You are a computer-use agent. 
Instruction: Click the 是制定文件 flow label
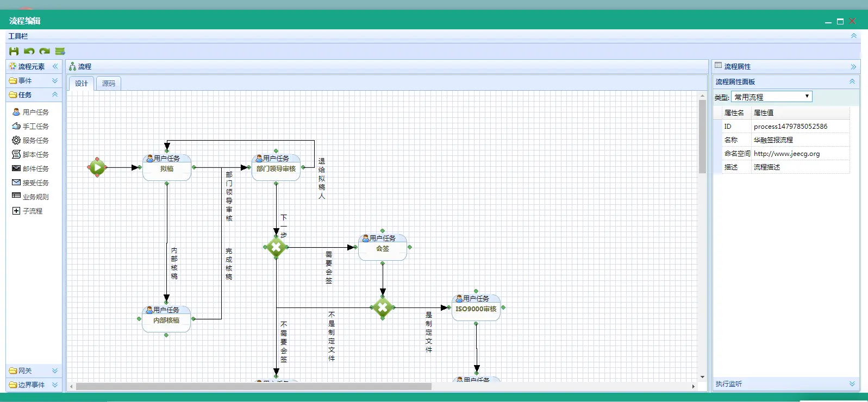[x=429, y=332]
